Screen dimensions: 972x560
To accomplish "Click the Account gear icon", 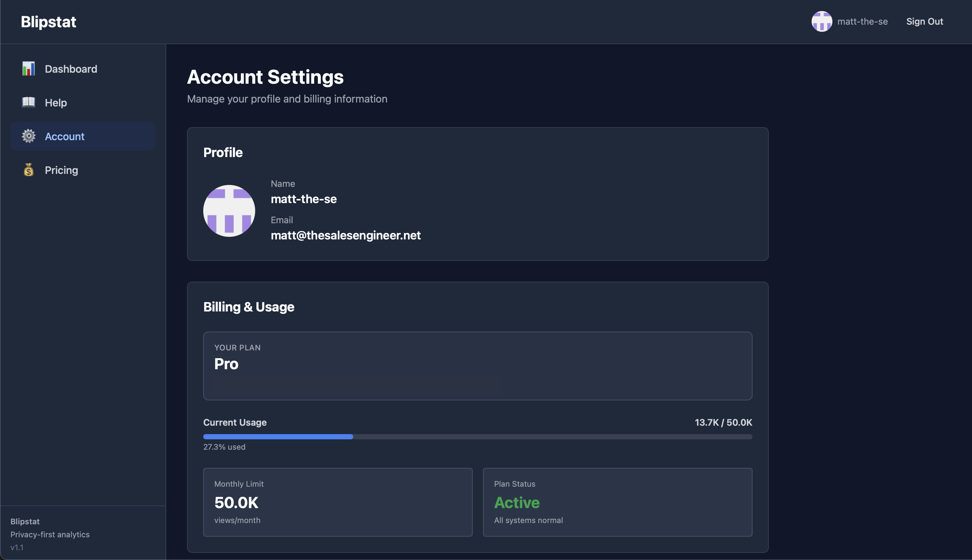I will click(29, 136).
